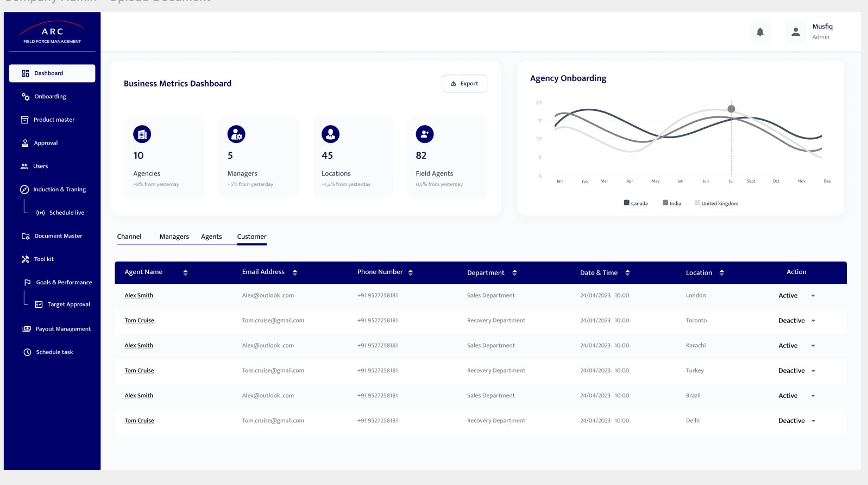868x485 pixels.
Task: Click the Dashboard grid icon in sidebar
Action: point(26,73)
